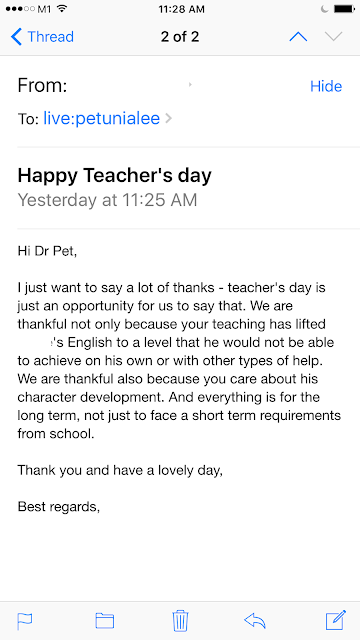Tap the Yesterday at 11:25 AM timestamp
This screenshot has width=360, height=640.
coord(107,200)
